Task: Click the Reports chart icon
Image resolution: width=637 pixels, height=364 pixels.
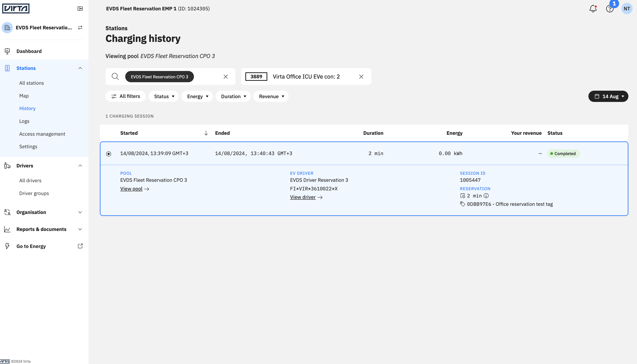Action: 7,229
